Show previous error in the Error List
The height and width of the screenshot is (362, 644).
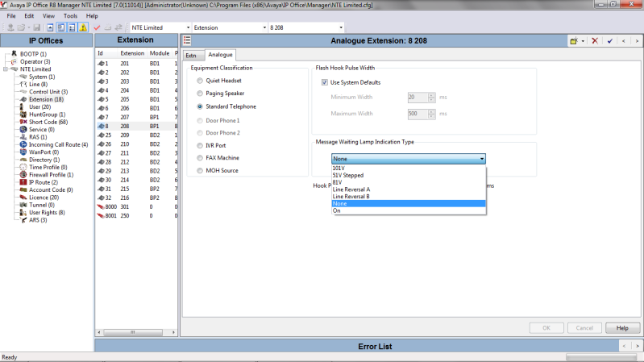point(624,346)
